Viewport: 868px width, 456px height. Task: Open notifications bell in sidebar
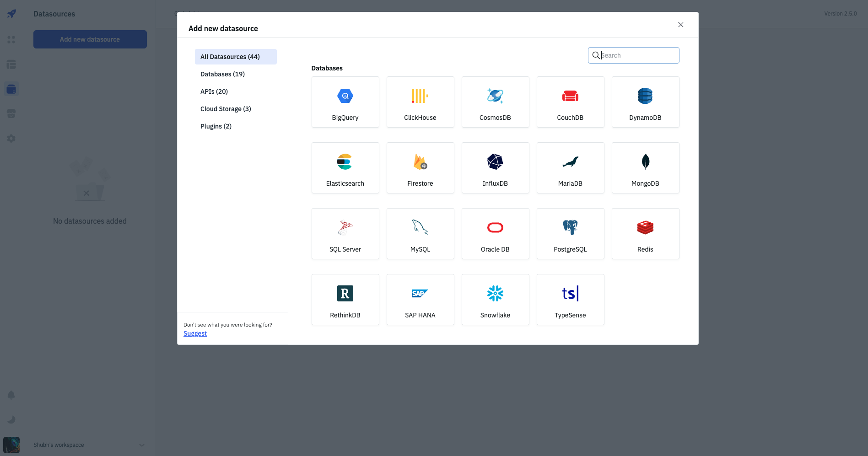(x=11, y=395)
